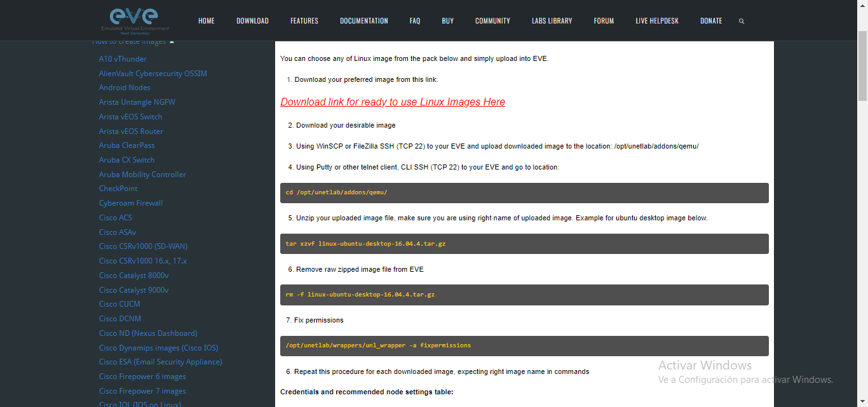Select Cisco ASAv in the sidebar
Screen dimensions: 868x407
(x=118, y=232)
